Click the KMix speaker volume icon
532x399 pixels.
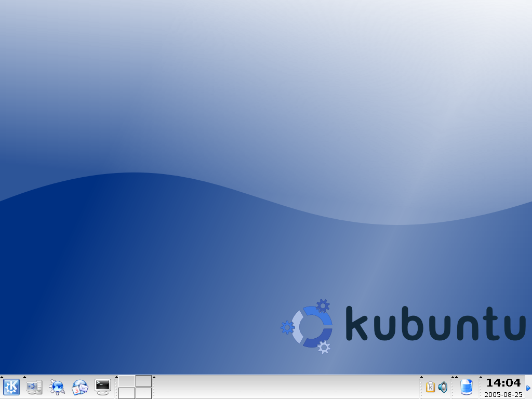click(x=443, y=387)
